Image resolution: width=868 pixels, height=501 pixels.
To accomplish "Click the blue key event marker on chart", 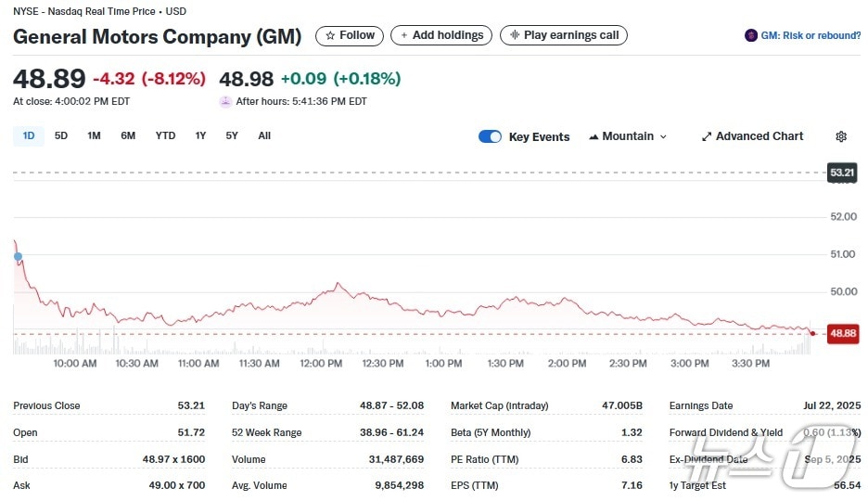I will (18, 256).
